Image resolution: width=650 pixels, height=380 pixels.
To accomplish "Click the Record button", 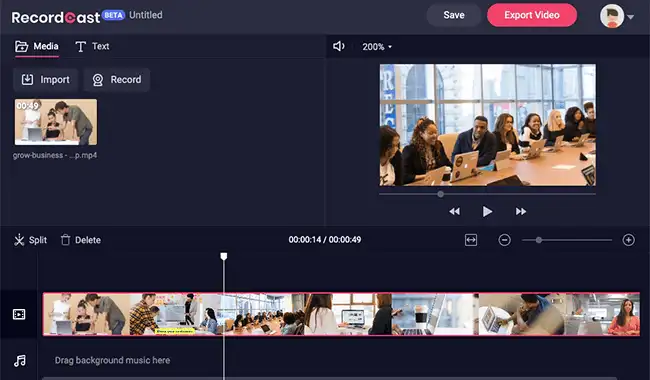I will pos(117,80).
